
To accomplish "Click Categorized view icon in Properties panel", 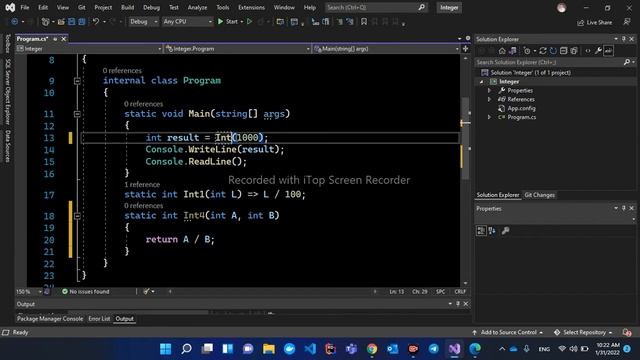I will tap(481, 231).
